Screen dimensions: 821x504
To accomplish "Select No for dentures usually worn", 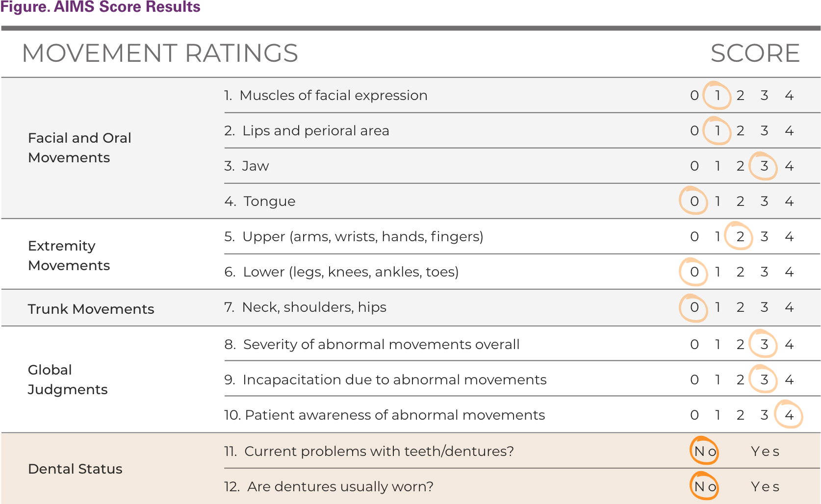I will 705,486.
